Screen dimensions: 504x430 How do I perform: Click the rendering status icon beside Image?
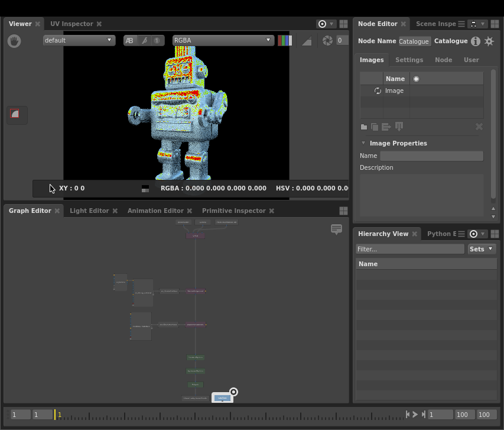tap(378, 90)
